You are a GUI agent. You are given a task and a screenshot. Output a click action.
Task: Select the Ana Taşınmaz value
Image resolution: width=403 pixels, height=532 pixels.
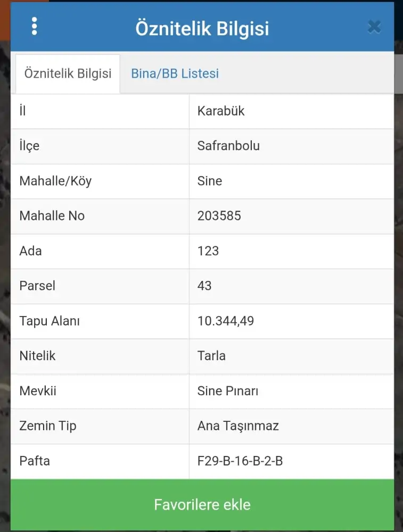point(238,426)
